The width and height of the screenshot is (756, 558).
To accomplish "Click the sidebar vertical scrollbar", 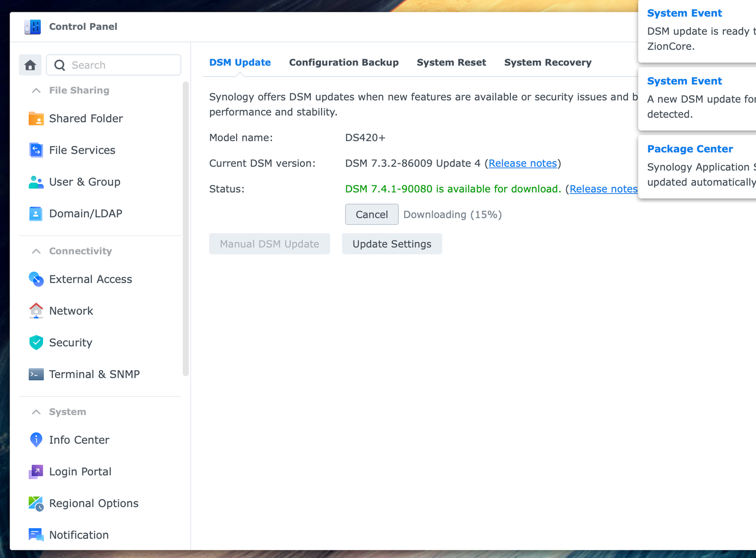I will [186, 229].
